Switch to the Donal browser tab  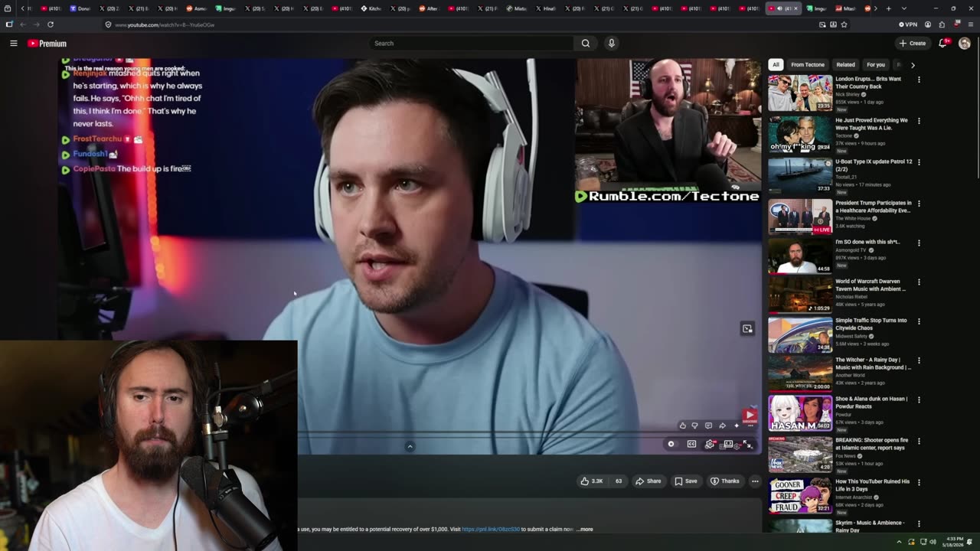coord(80,8)
